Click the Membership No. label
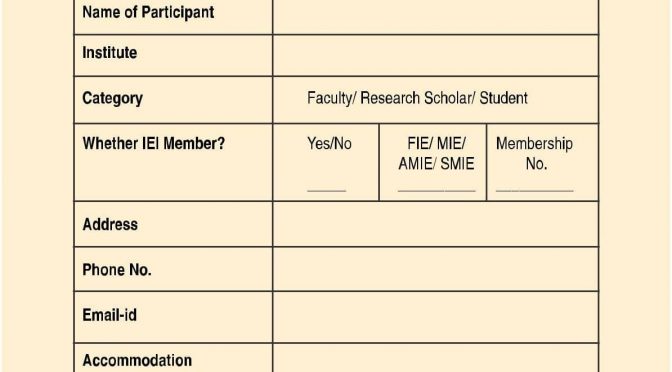The width and height of the screenshot is (672, 372). [534, 153]
